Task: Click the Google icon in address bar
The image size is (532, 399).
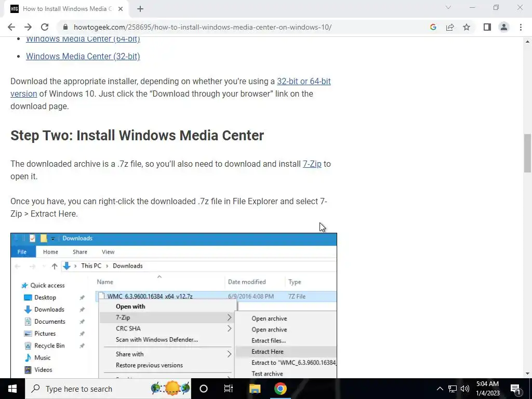Action: 433,27
